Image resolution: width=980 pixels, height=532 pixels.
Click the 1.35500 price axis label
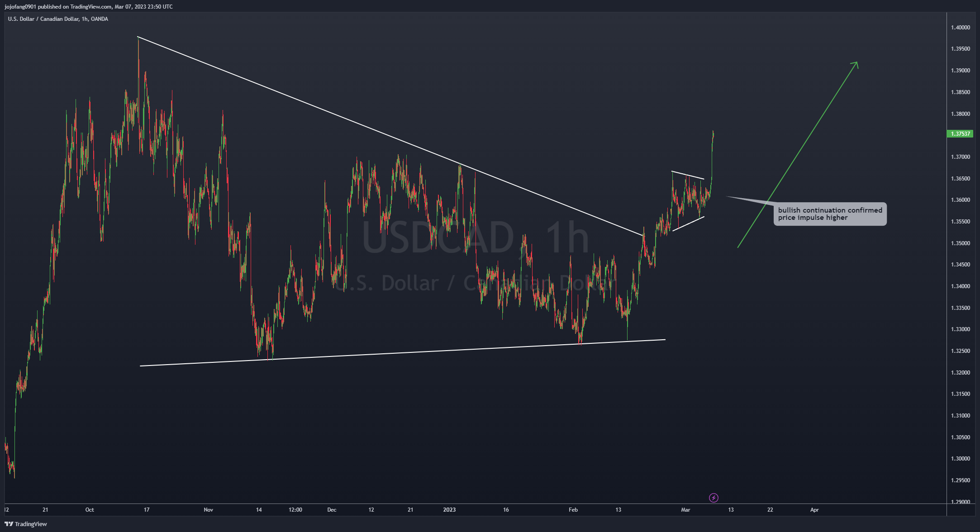(x=960, y=222)
